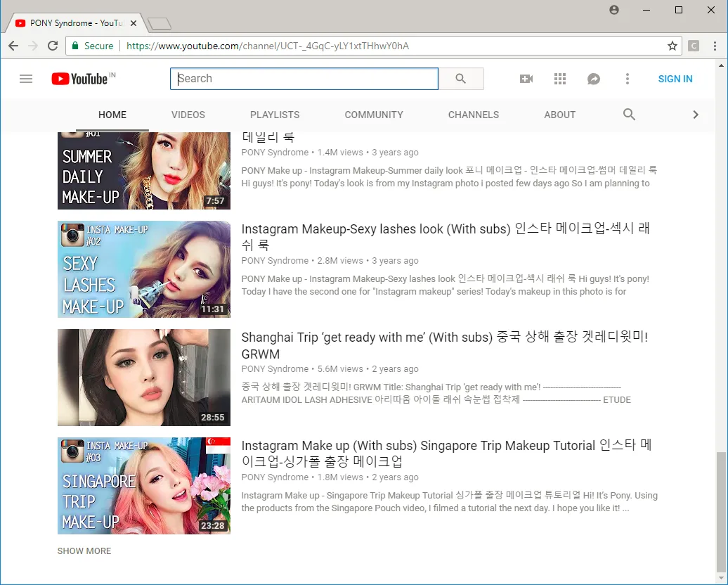Reload the page with refresh icon

pos(53,46)
